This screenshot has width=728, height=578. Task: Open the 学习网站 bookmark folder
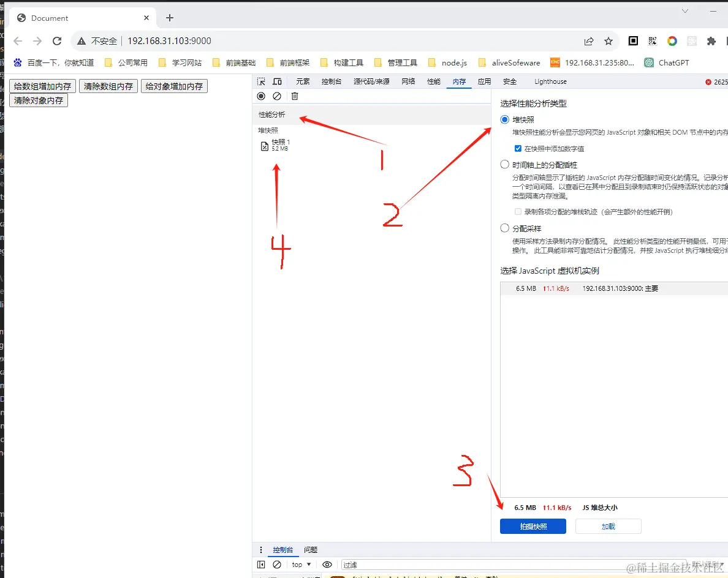click(x=180, y=62)
